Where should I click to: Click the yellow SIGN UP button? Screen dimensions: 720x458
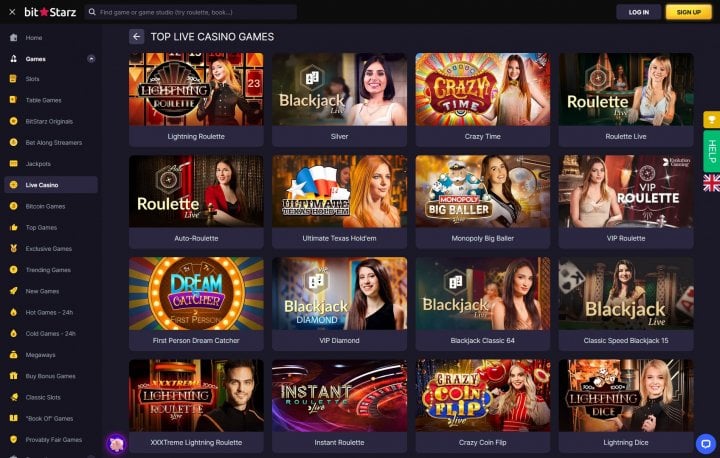tap(688, 12)
